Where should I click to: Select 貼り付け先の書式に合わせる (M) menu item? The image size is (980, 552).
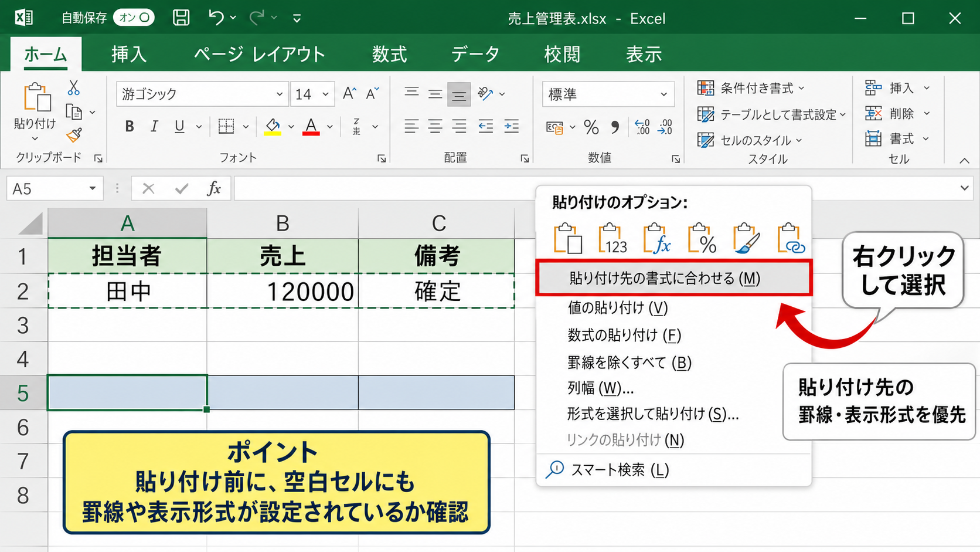674,278
